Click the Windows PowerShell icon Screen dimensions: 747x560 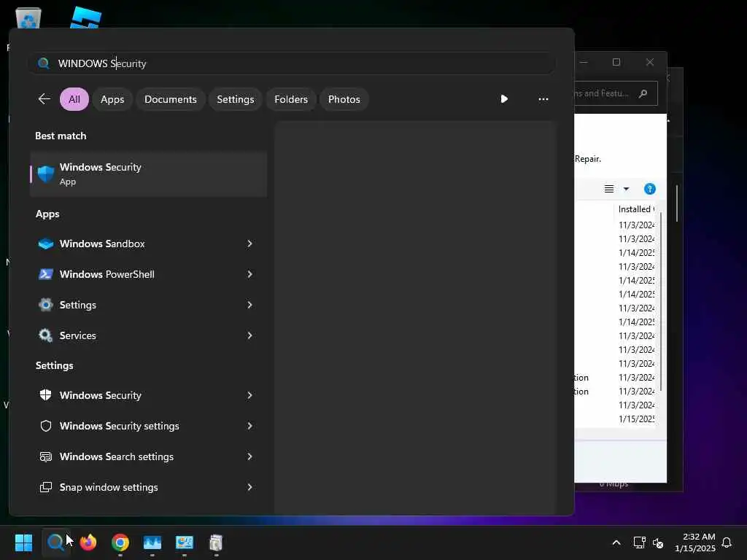[46, 274]
